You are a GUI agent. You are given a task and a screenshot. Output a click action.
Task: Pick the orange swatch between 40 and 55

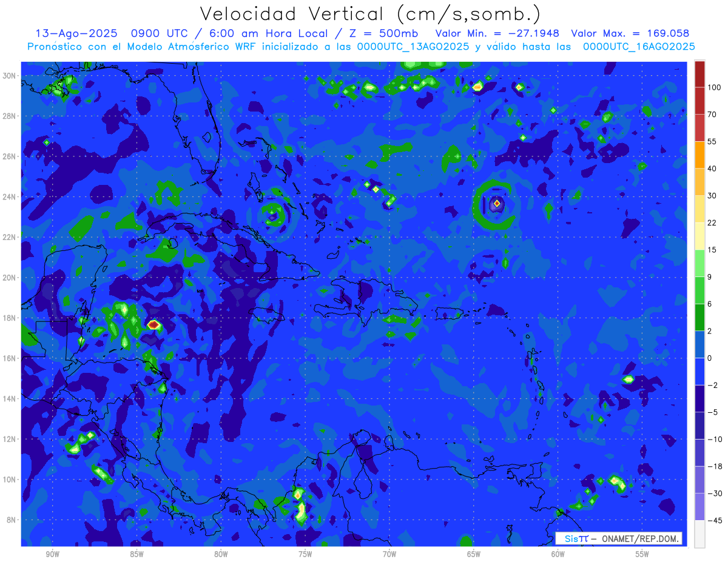click(x=699, y=155)
